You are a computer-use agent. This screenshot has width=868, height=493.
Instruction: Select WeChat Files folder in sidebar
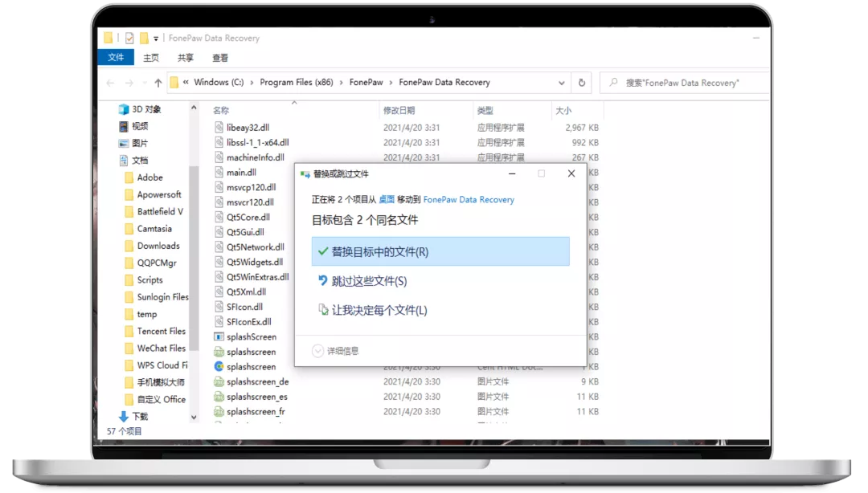point(161,348)
